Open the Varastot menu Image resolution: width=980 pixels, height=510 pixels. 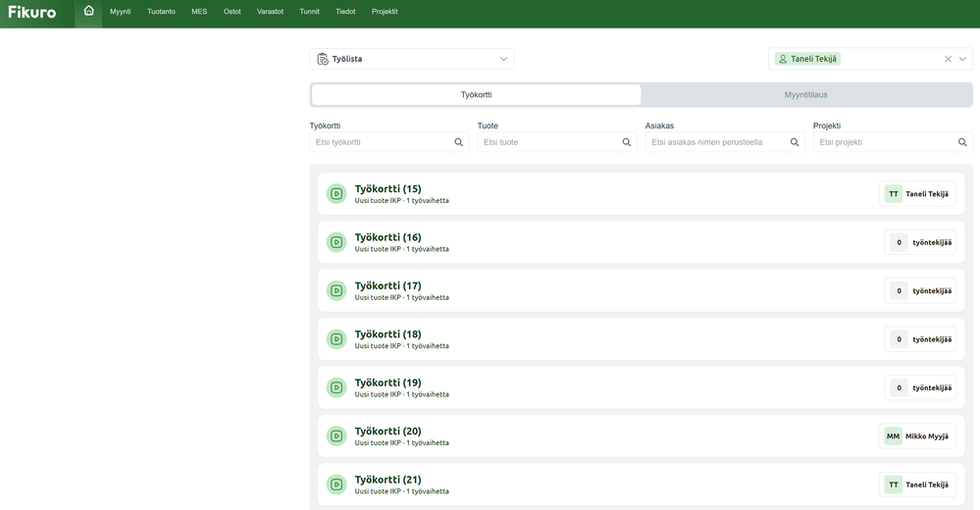[x=270, y=12]
